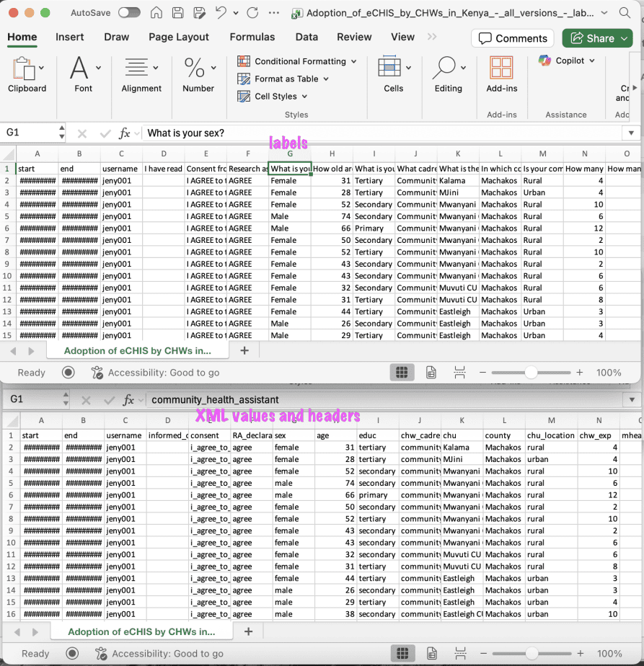
Task: Expand the Copilot dropdown
Action: point(567,61)
